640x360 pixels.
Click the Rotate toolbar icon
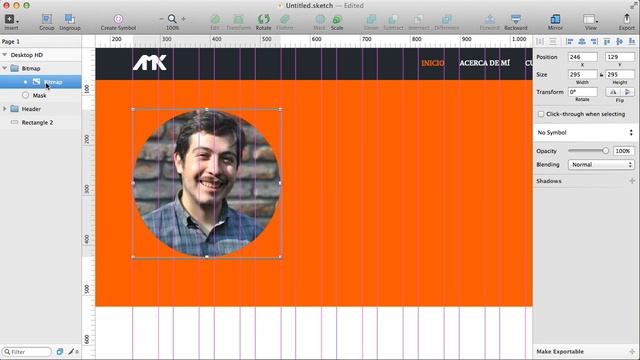click(x=264, y=19)
